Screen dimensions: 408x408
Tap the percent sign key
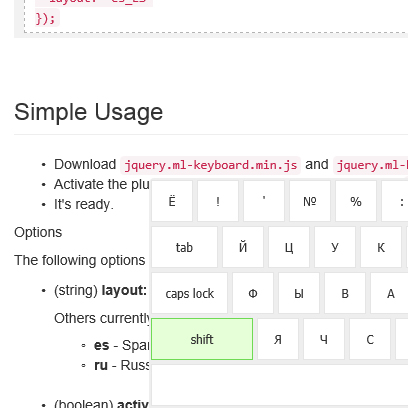pos(356,201)
